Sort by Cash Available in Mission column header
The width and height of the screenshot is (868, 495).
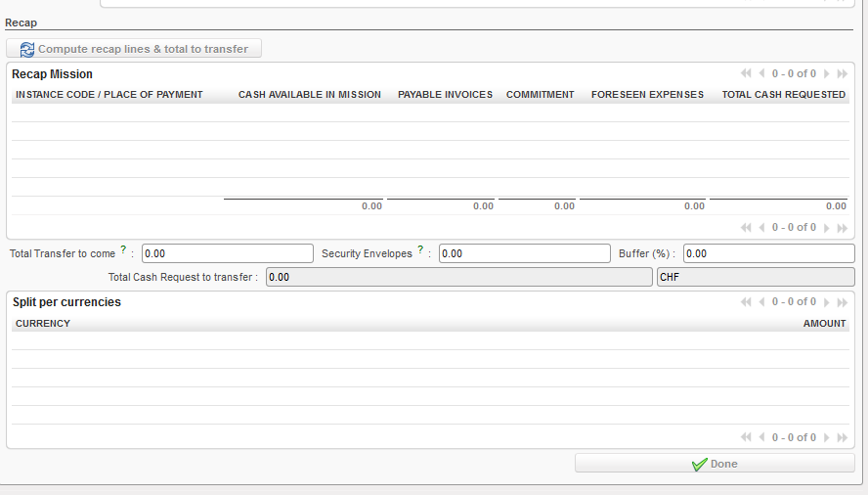click(309, 95)
